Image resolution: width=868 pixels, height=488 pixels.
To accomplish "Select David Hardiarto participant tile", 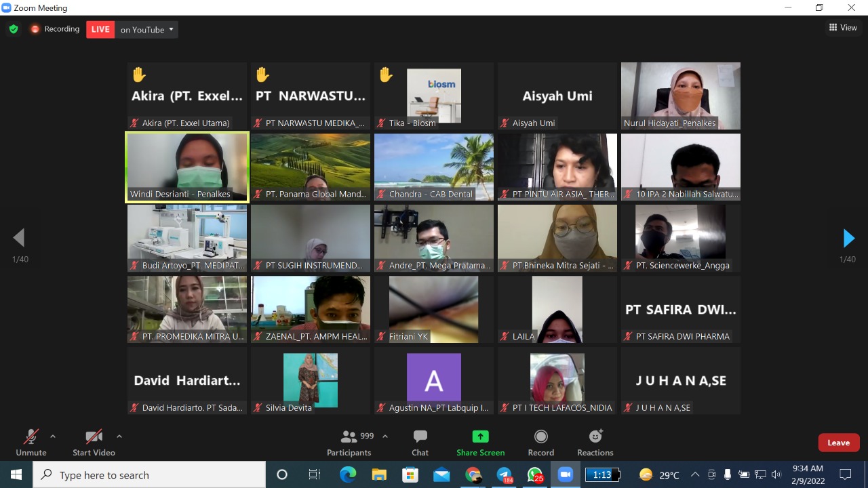I will point(187,380).
